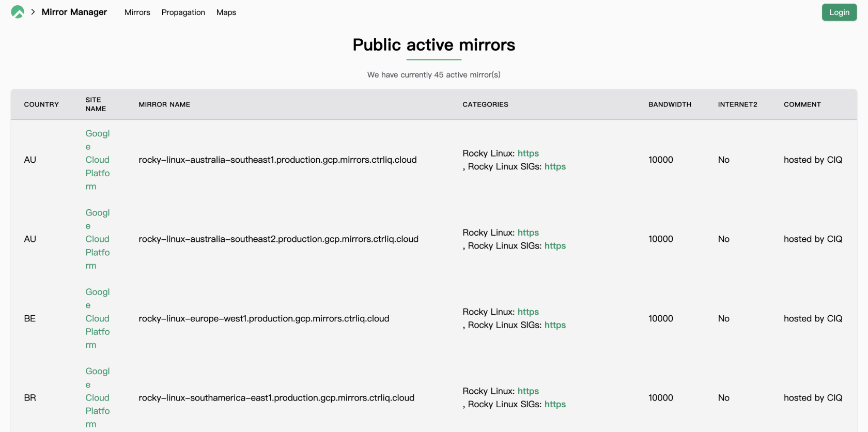Go to the Propagation page
The width and height of the screenshot is (868, 432).
coord(183,12)
